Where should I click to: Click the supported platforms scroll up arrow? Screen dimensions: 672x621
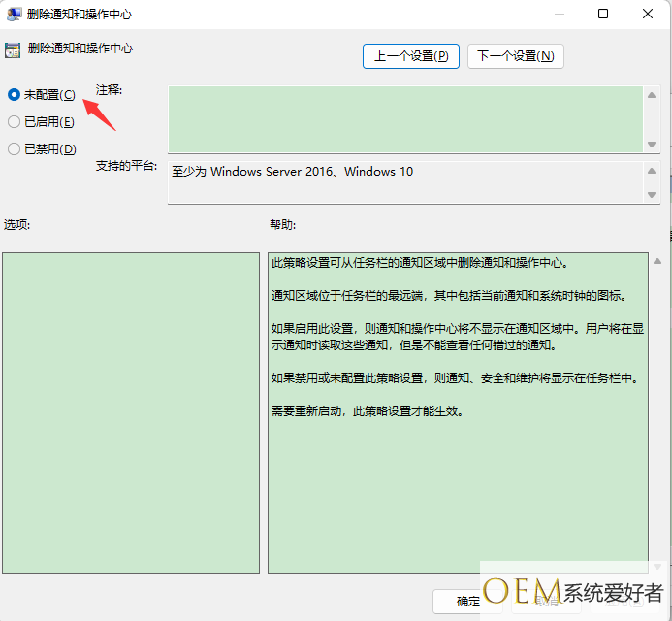[x=652, y=169]
